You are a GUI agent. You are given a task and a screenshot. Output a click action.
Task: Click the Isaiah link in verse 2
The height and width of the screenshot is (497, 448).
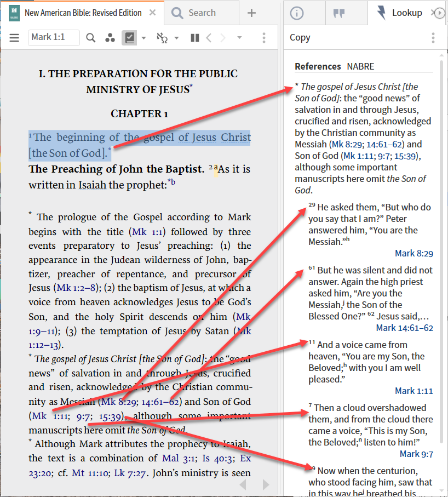tap(92, 185)
